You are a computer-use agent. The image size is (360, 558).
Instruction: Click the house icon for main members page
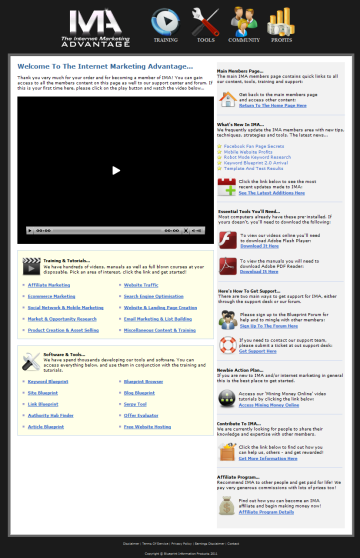pos(228,99)
